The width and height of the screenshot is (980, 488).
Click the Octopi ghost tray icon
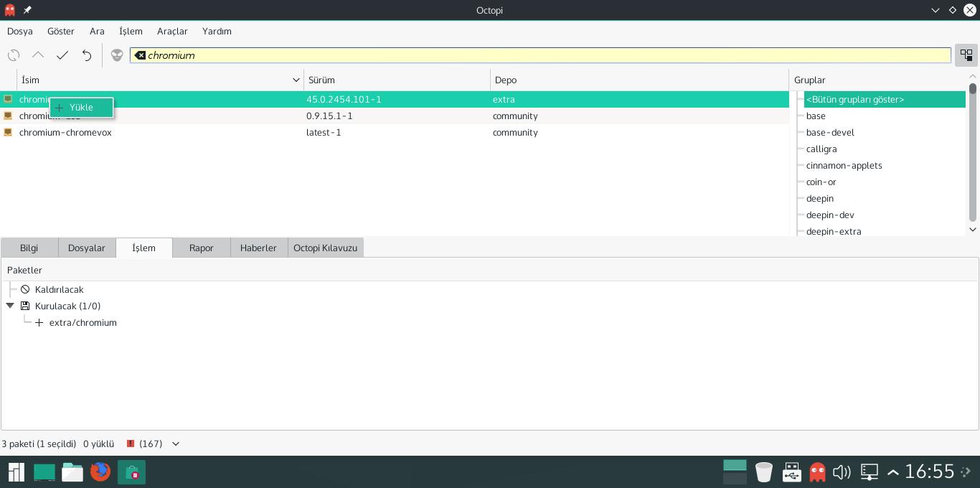(817, 471)
